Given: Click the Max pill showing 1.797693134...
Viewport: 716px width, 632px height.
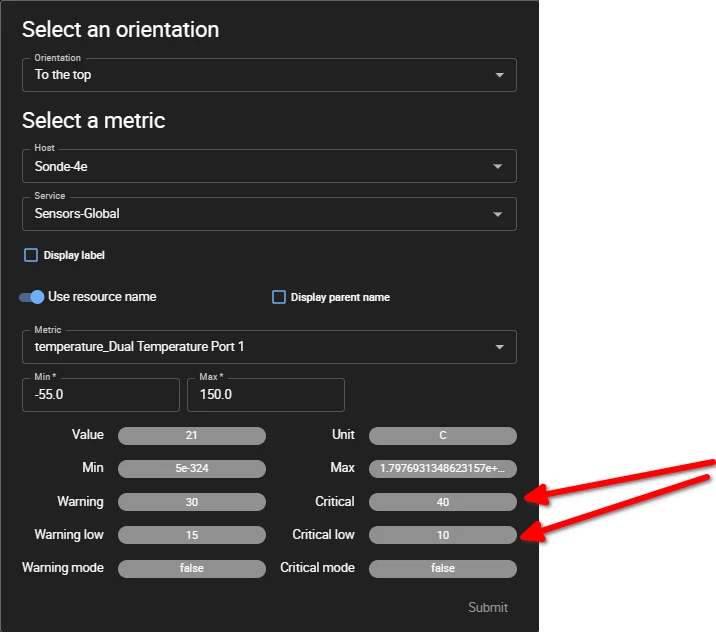Looking at the screenshot, I should [x=443, y=469].
